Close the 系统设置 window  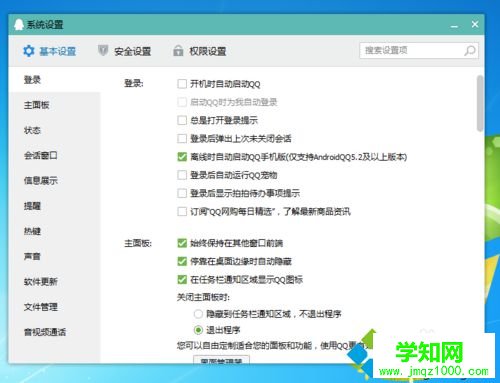coord(475,24)
